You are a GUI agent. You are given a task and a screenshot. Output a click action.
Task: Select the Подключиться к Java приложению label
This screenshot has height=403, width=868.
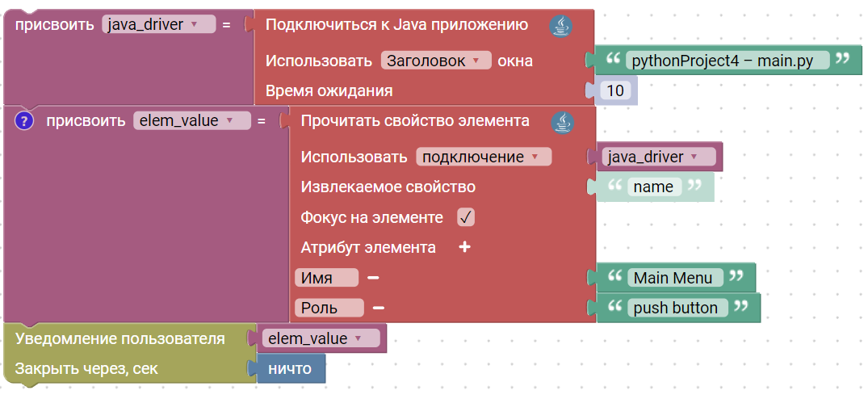(x=397, y=24)
